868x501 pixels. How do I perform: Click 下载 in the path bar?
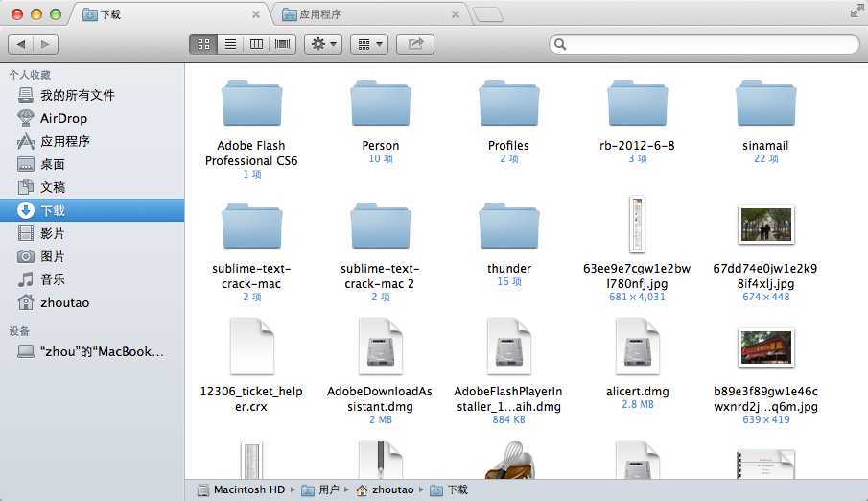(x=450, y=489)
